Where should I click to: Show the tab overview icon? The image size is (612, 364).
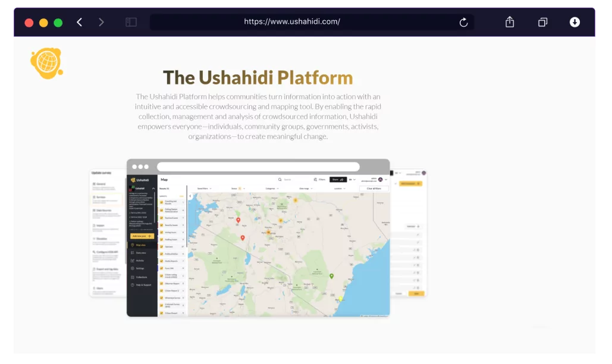542,22
